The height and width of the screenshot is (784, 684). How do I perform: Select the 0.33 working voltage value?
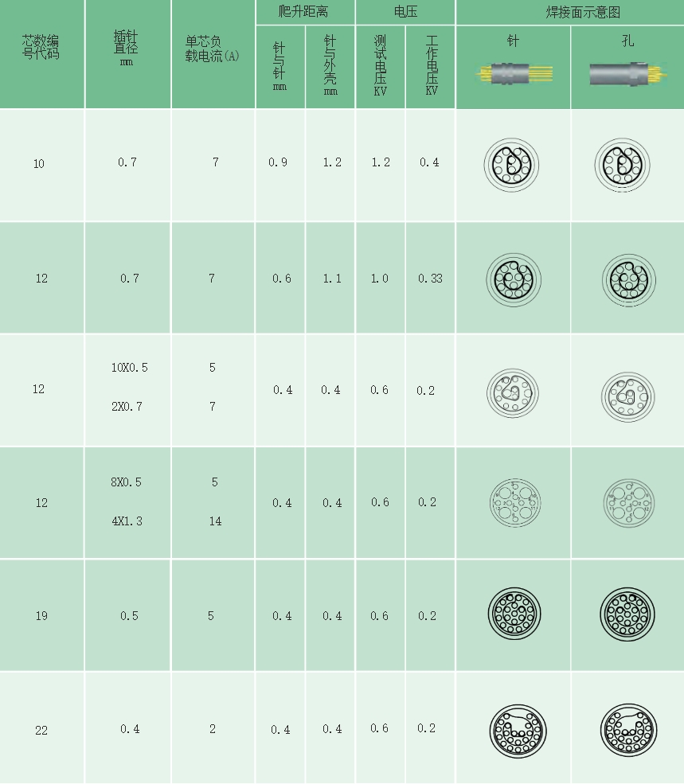tap(430, 279)
